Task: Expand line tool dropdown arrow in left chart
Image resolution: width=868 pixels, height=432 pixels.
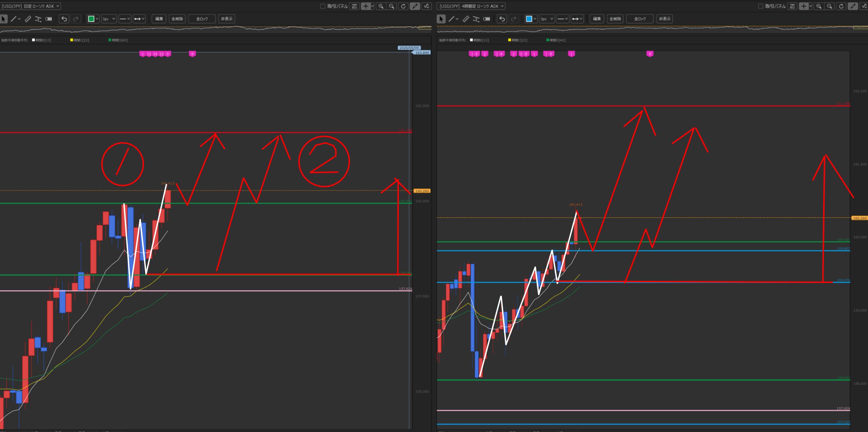Action: click(x=19, y=19)
